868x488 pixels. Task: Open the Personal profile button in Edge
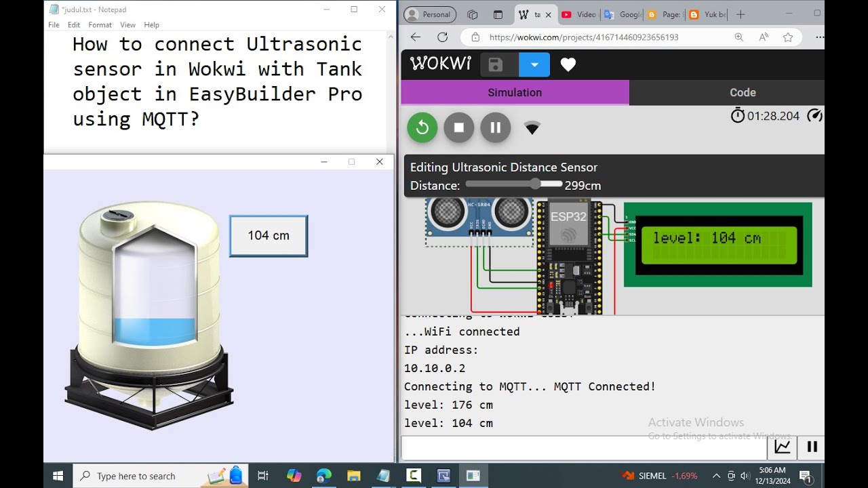(x=430, y=14)
